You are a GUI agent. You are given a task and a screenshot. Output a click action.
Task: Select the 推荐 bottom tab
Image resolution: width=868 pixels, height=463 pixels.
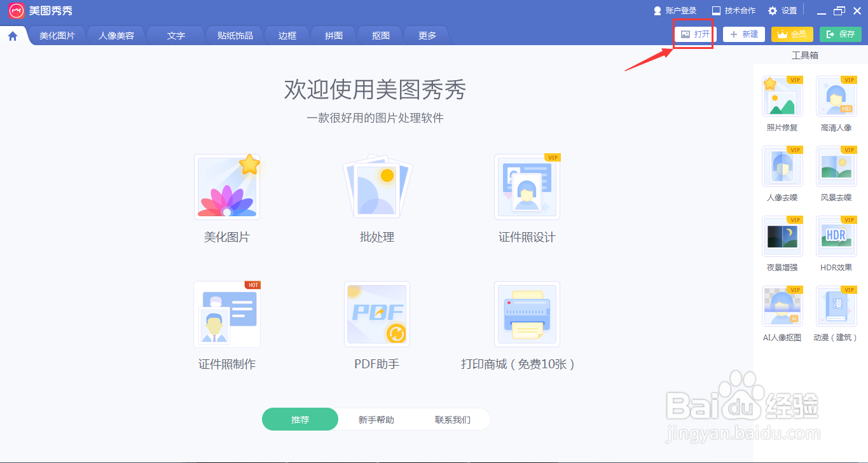(300, 420)
